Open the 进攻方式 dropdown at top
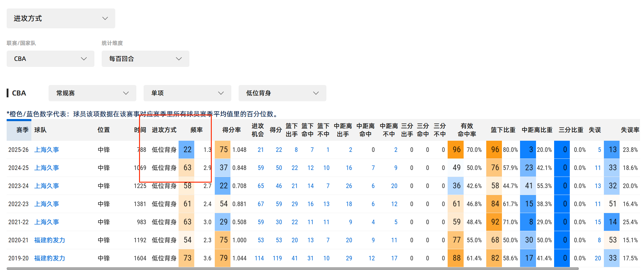Screen dimensions: 644x270 click(x=61, y=18)
